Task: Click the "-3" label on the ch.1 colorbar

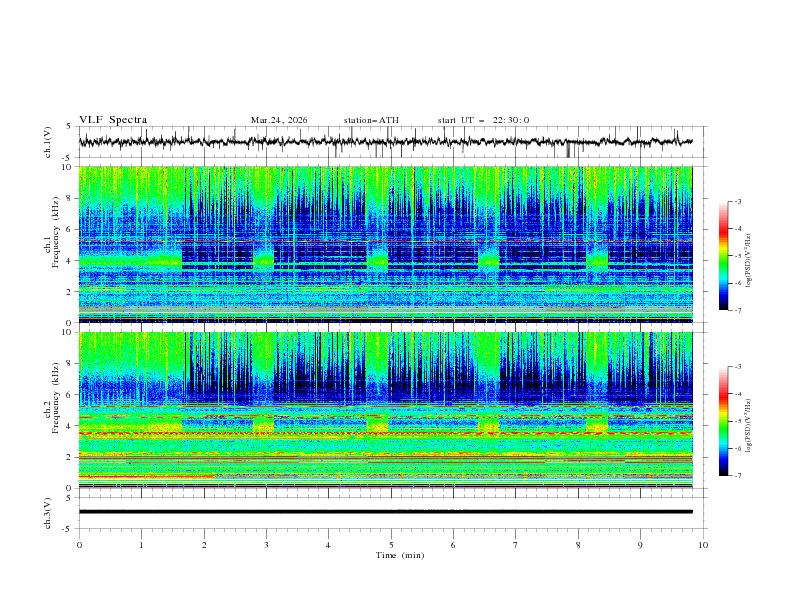Action: pyautogui.click(x=737, y=201)
